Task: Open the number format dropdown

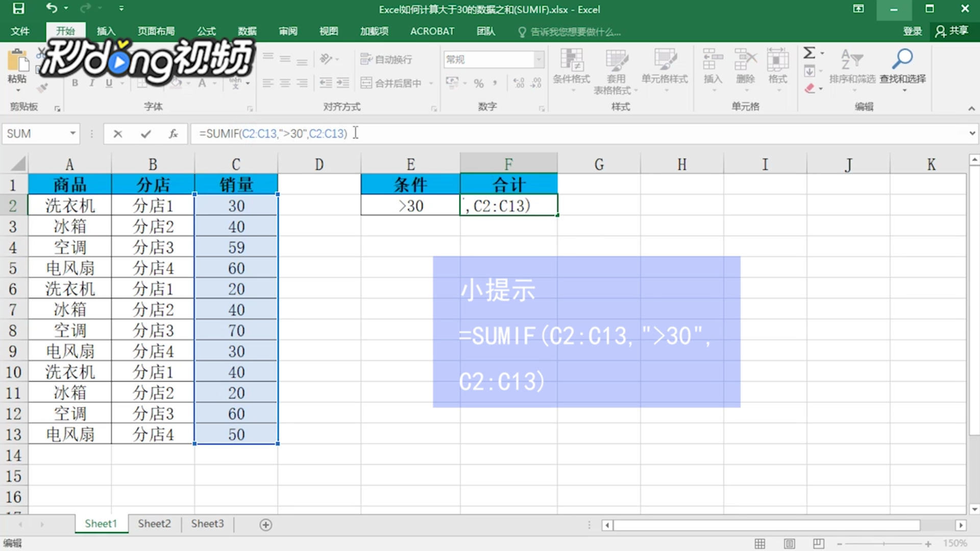Action: pos(539,60)
